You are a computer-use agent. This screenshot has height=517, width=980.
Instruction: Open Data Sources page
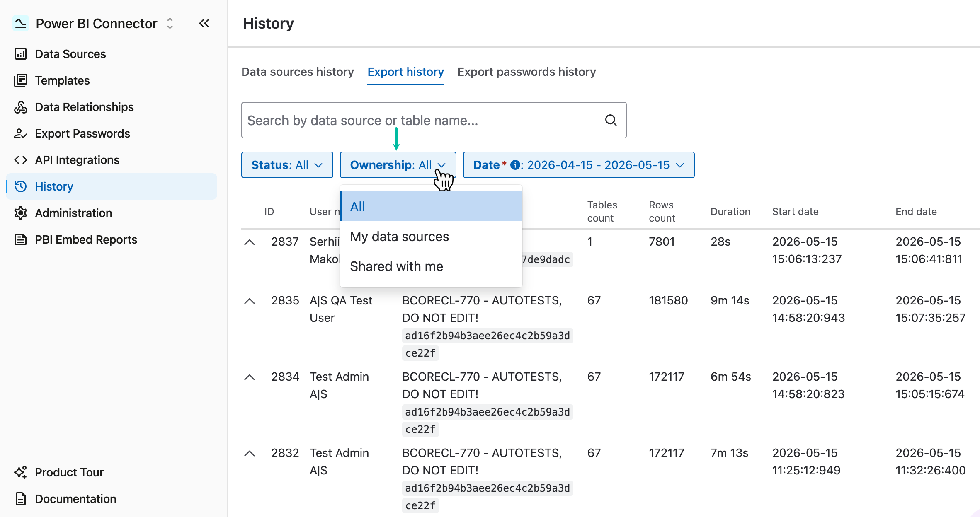(70, 54)
